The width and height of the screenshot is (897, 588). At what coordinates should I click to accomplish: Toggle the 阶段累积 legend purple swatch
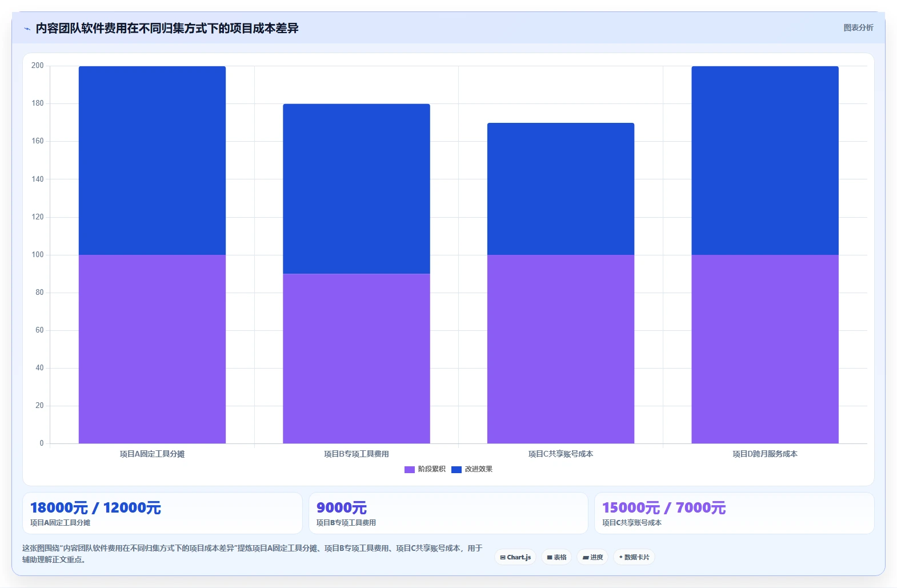[x=409, y=470]
